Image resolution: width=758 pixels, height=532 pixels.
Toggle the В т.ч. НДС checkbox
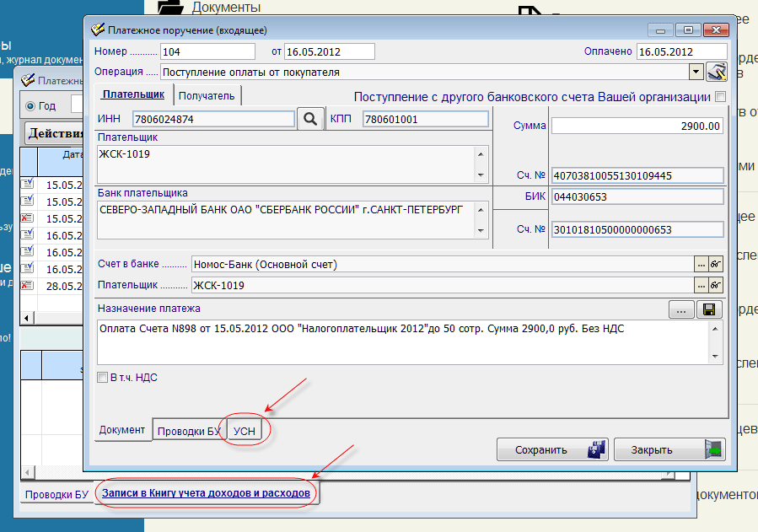(103, 378)
